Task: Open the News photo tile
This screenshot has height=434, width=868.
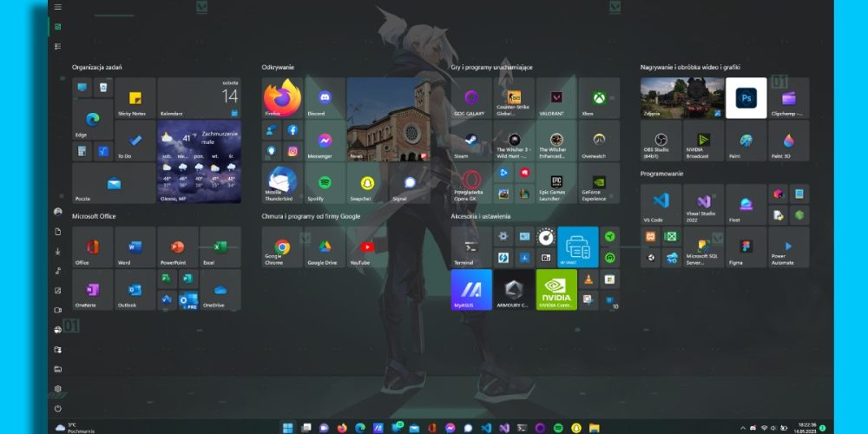Action: click(x=389, y=119)
